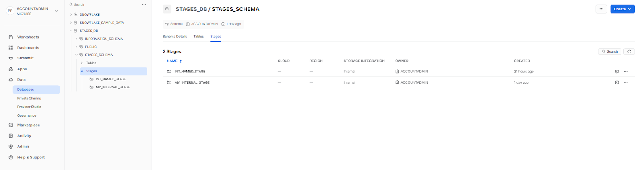The image size is (644, 170).
Task: Sort stages by the NAME column header
Action: click(x=172, y=61)
